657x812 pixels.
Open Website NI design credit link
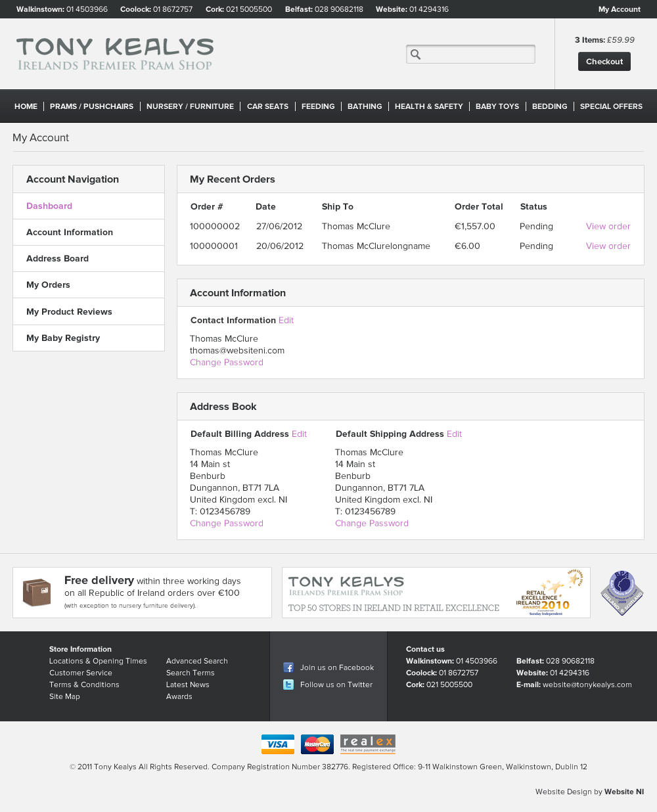(624, 792)
